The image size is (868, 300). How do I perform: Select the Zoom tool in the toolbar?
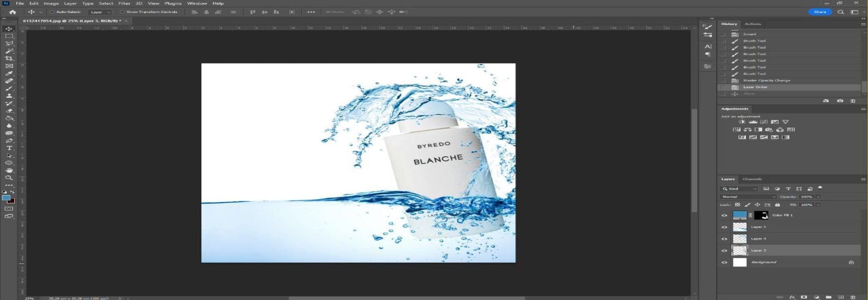tap(9, 178)
